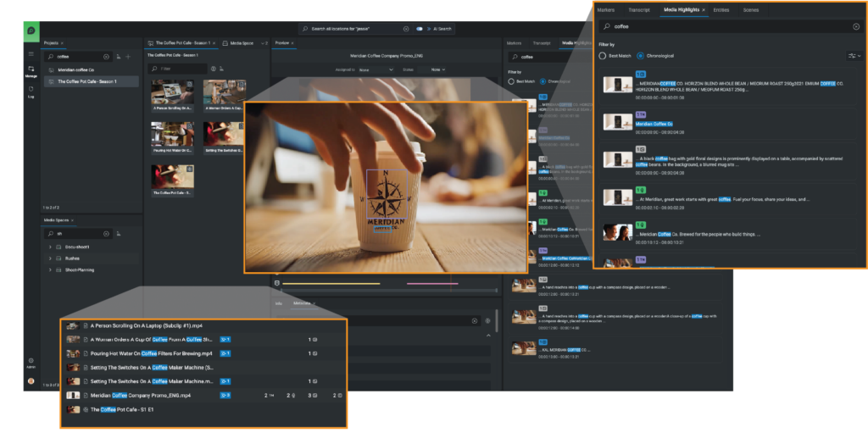868x444 pixels.
Task: Switch to the Entities tab
Action: [721, 10]
